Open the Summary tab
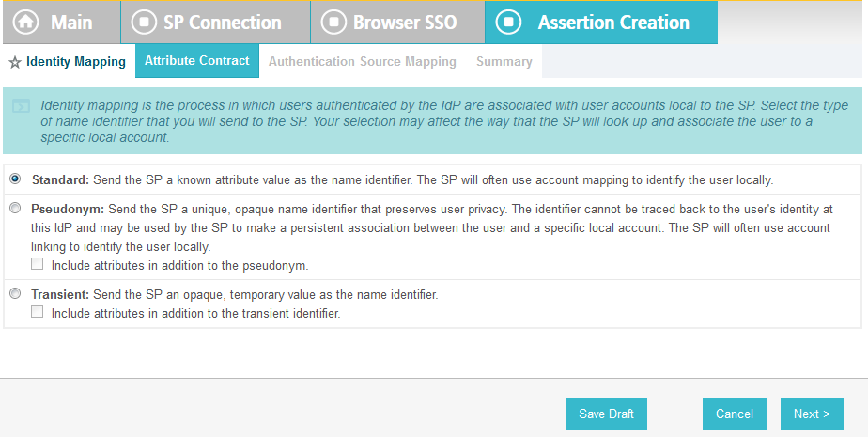The width and height of the screenshot is (868, 437). coord(504,61)
